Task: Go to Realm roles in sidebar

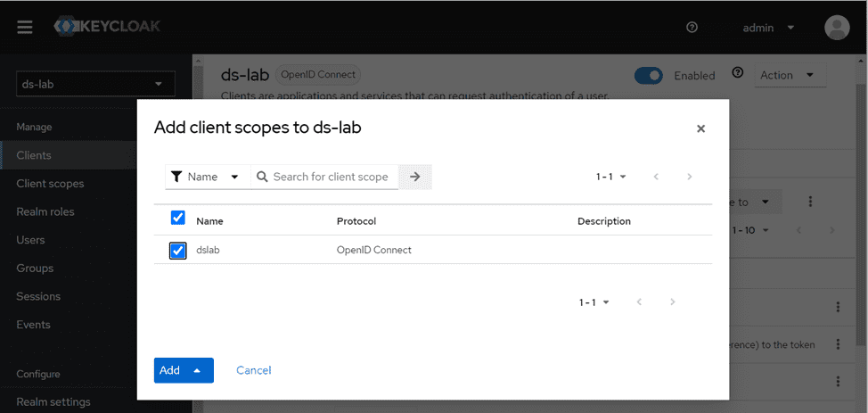Action: click(45, 211)
